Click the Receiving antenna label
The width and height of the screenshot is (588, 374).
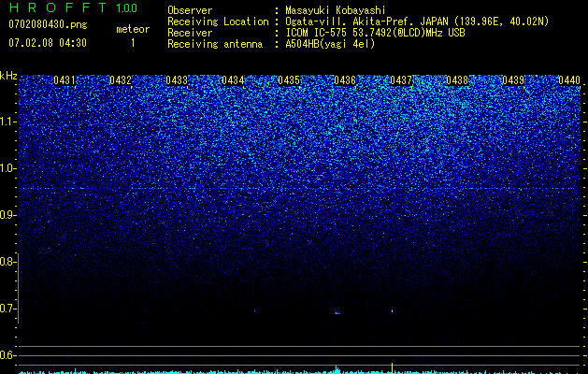215,44
